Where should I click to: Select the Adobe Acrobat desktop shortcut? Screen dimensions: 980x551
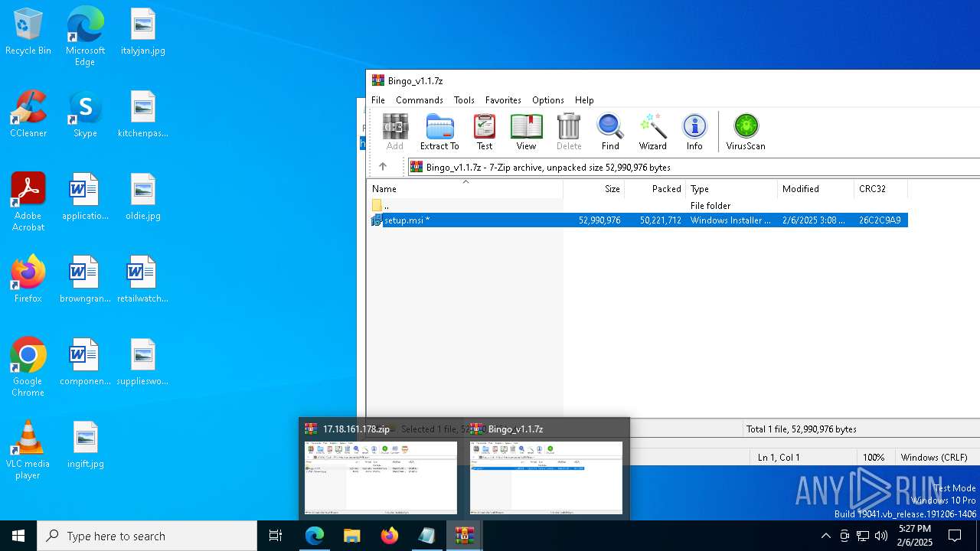(x=28, y=202)
